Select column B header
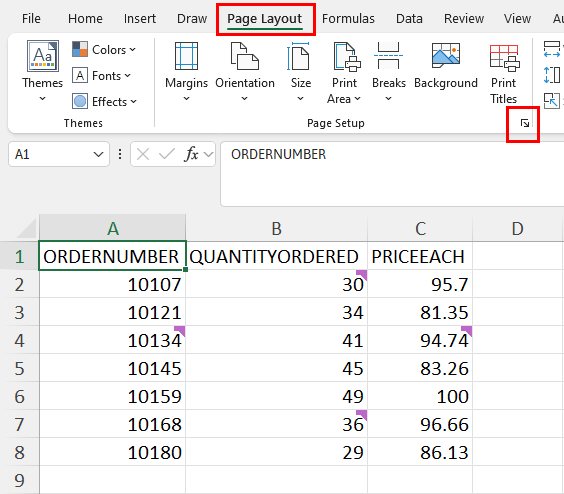Viewport: 564px width, 494px height. [x=276, y=228]
